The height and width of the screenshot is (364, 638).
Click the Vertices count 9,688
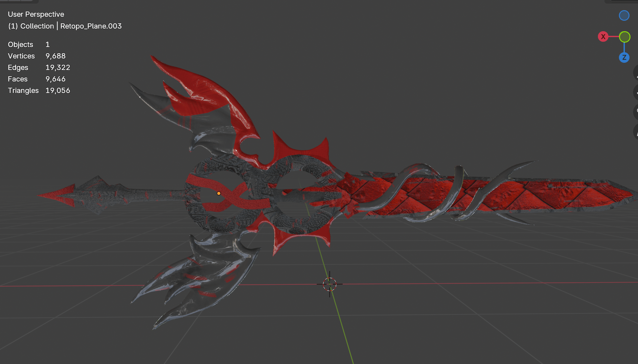tap(56, 56)
